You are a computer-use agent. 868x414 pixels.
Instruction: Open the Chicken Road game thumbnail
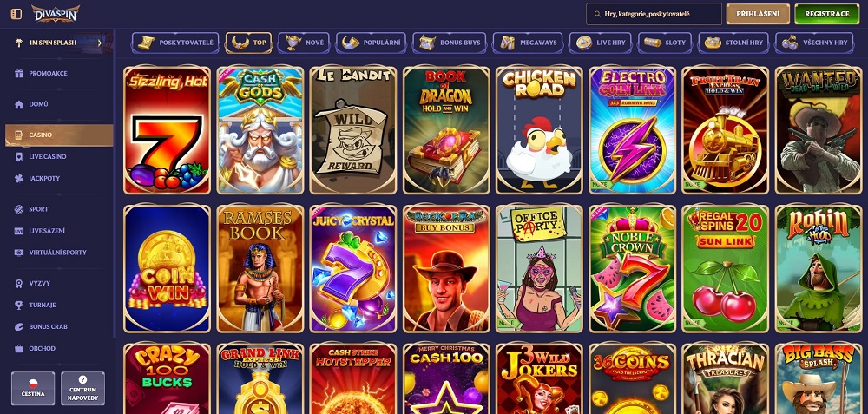[x=539, y=130]
